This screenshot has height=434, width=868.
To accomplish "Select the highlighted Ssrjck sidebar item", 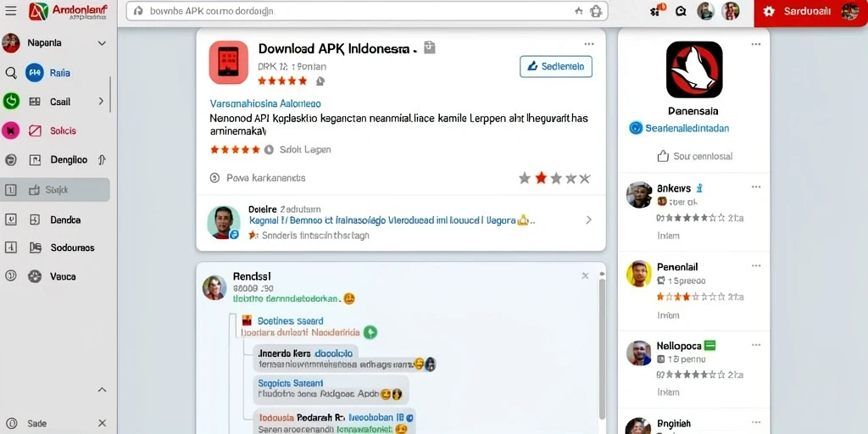I will pyautogui.click(x=55, y=190).
